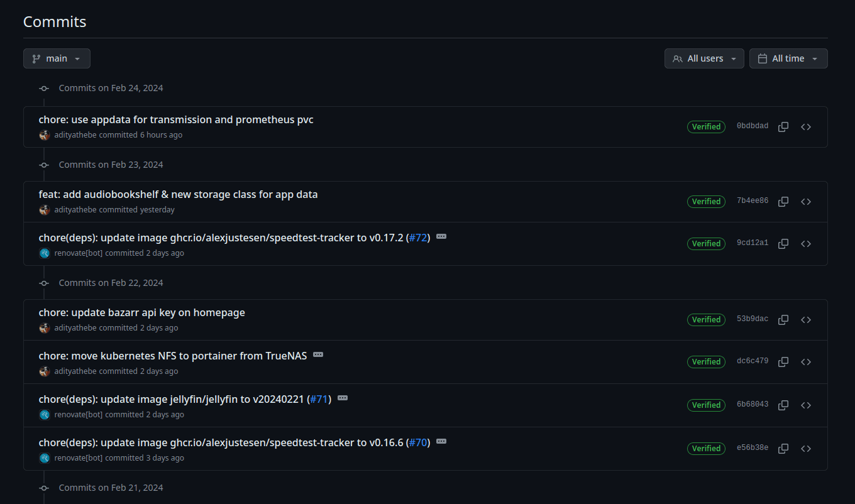Click renovate bot avatar on v0.17.2 commit
This screenshot has width=855, height=504.
[45, 253]
